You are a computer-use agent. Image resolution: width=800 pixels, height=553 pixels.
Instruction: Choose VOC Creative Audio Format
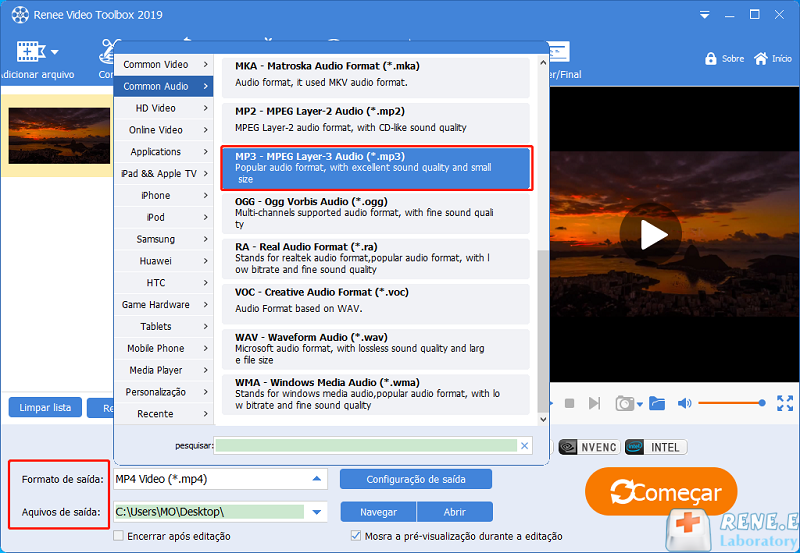(x=376, y=304)
